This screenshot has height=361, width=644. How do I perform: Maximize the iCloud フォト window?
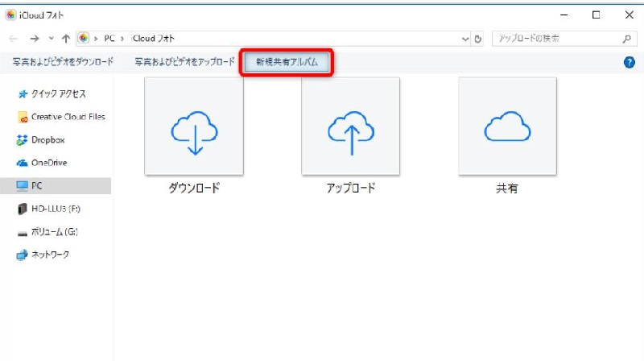click(596, 15)
